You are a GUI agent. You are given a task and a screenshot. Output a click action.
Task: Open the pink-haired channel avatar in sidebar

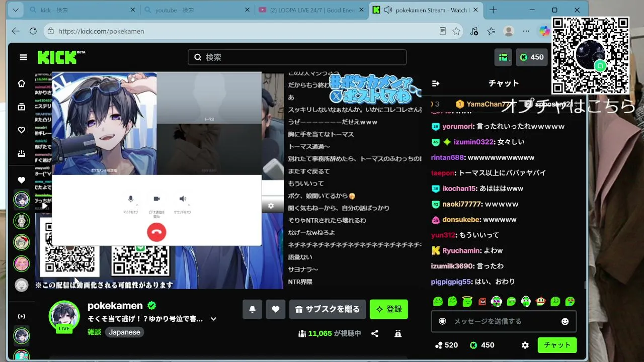(x=22, y=263)
